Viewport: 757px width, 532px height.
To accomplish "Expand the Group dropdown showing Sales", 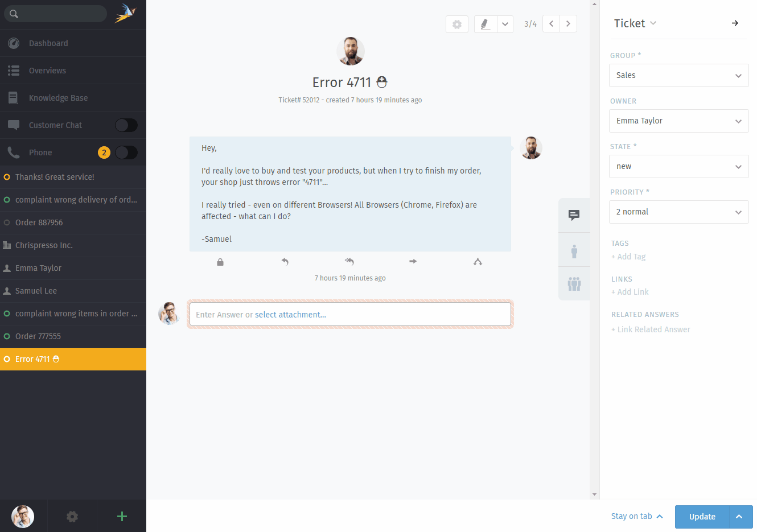I will (x=678, y=76).
